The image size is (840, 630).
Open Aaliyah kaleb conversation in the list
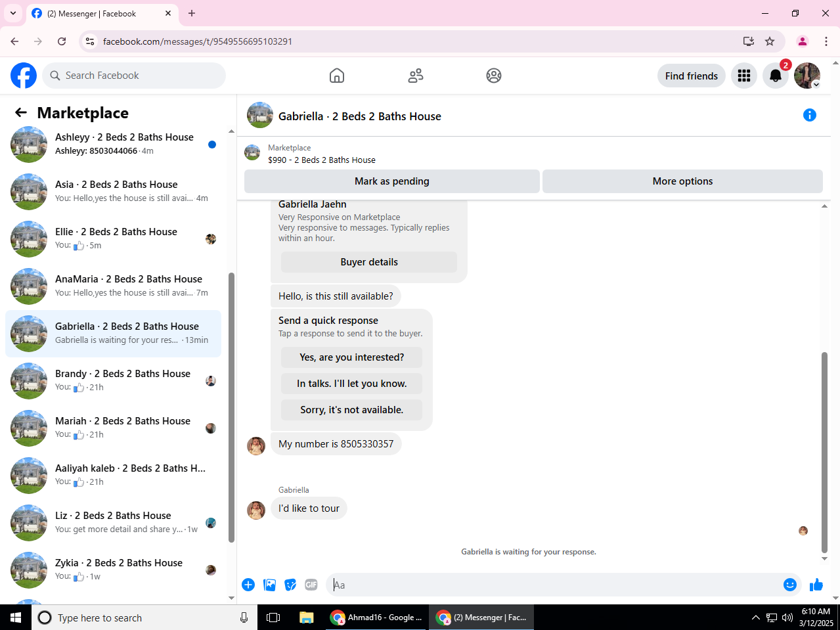point(114,476)
